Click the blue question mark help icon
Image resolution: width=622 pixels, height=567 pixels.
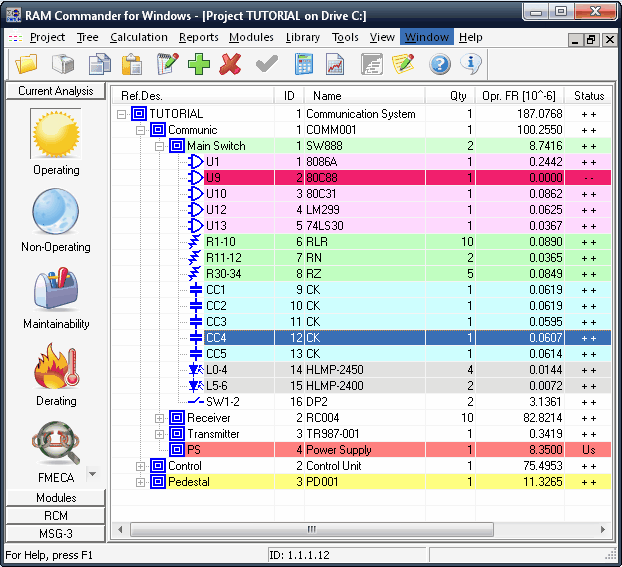click(x=440, y=64)
